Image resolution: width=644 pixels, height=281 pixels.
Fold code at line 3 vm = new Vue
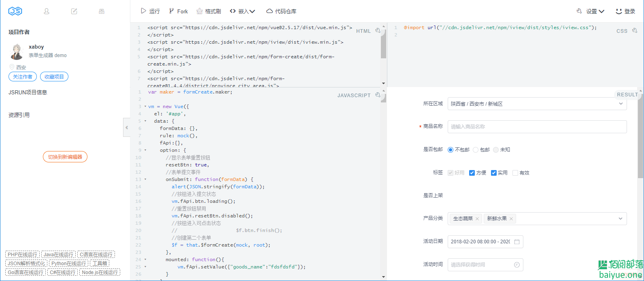145,106
